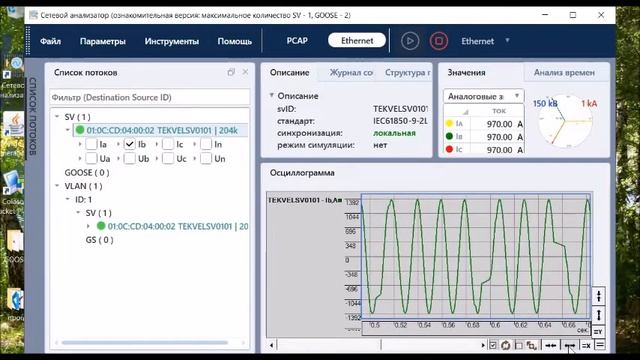
Task: Enable the Ic channel checkbox
Action: pyautogui.click(x=168, y=144)
